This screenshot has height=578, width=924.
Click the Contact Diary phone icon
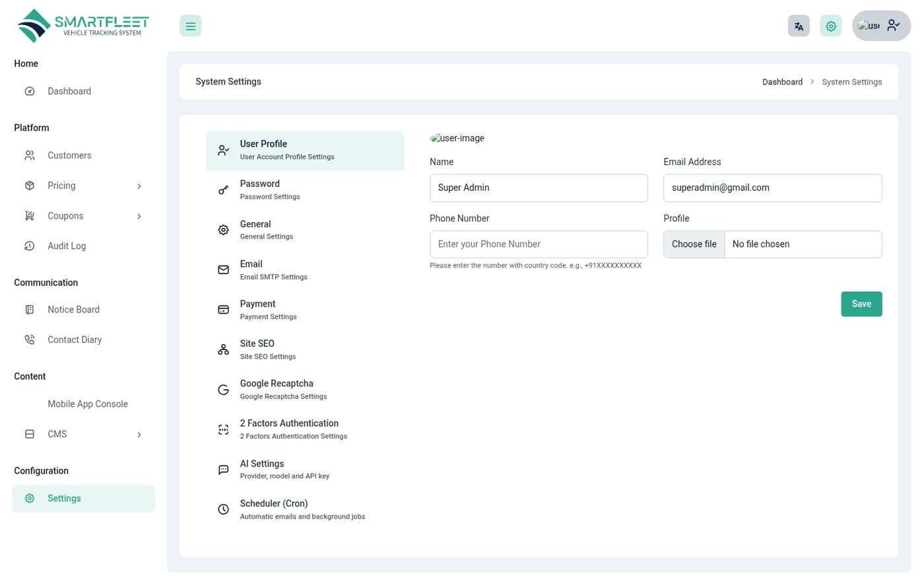[x=30, y=340]
